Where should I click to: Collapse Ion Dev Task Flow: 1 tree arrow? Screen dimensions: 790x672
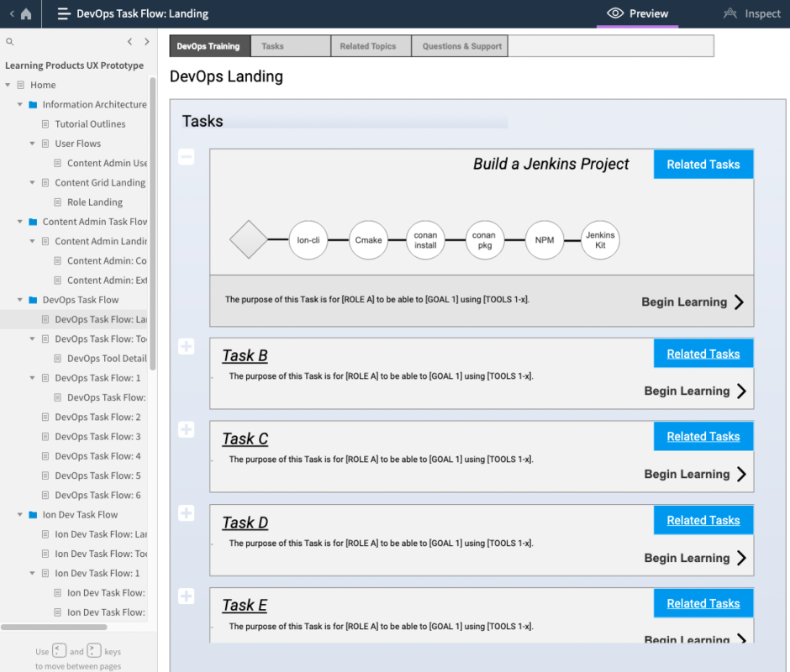[x=32, y=573]
